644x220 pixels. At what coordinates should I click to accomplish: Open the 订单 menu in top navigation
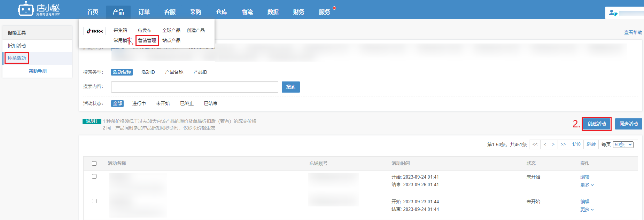[144, 12]
